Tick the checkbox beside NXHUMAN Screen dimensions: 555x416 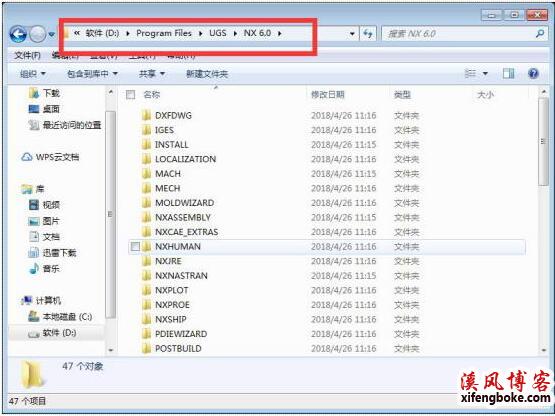135,246
